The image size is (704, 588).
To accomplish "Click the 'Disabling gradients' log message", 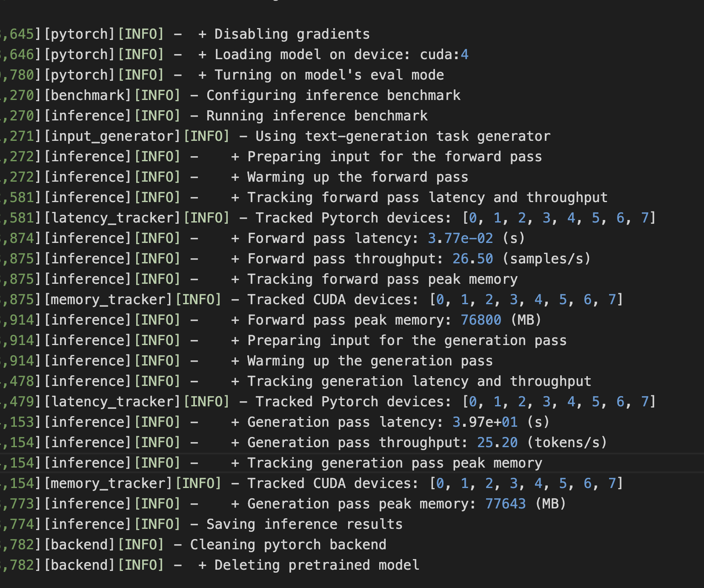I will (x=292, y=34).
